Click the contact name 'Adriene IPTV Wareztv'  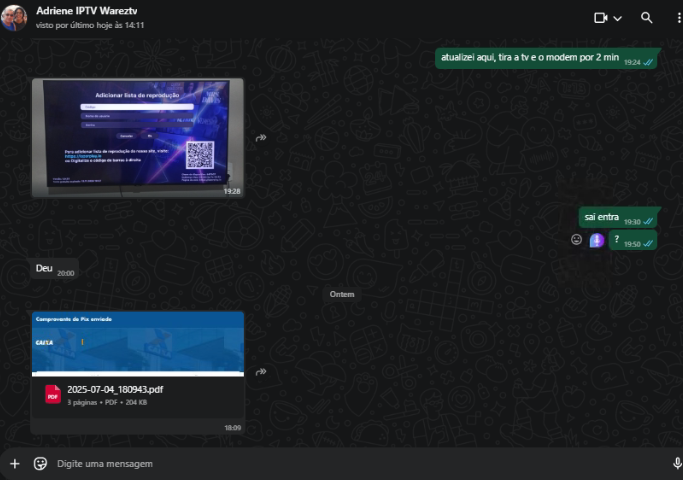[86, 11]
